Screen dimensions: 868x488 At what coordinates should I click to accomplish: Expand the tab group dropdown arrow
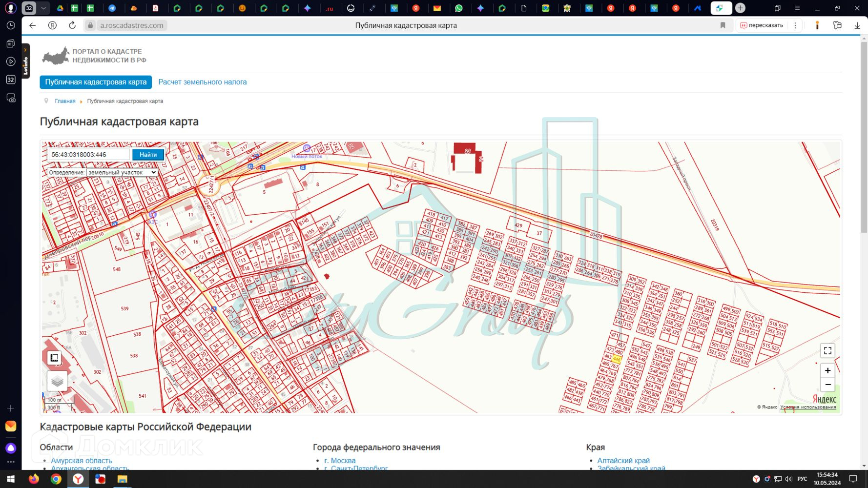click(x=43, y=8)
